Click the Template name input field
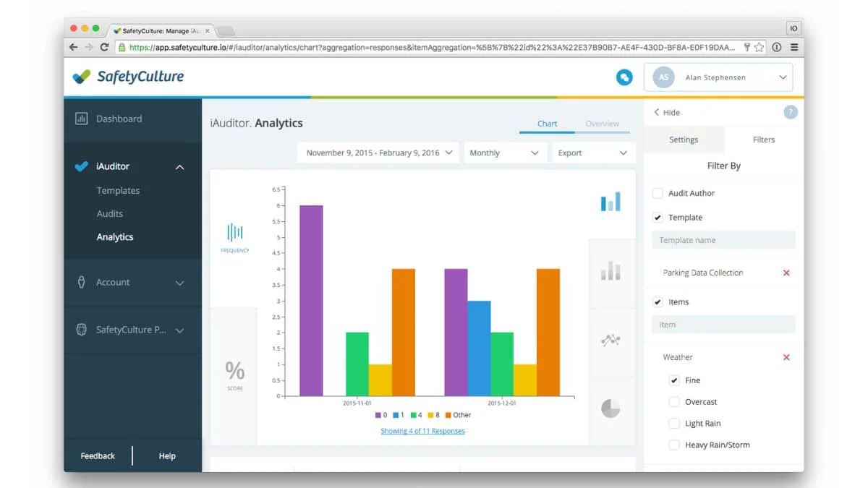The height and width of the screenshot is (488, 868). (723, 240)
